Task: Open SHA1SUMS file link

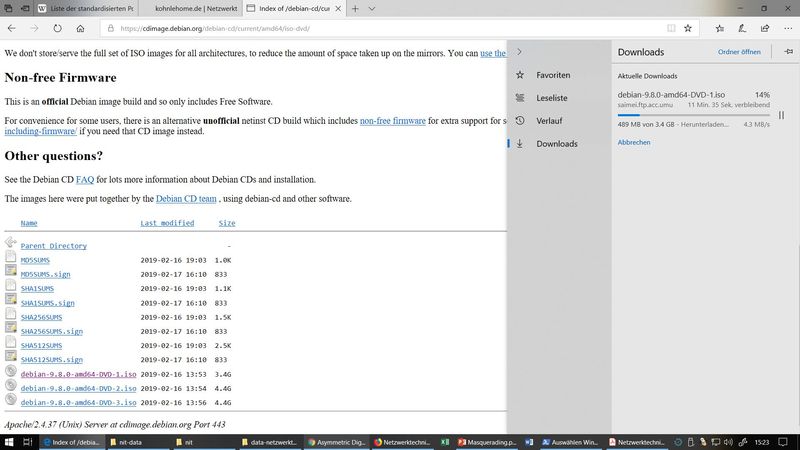Action: [37, 289]
